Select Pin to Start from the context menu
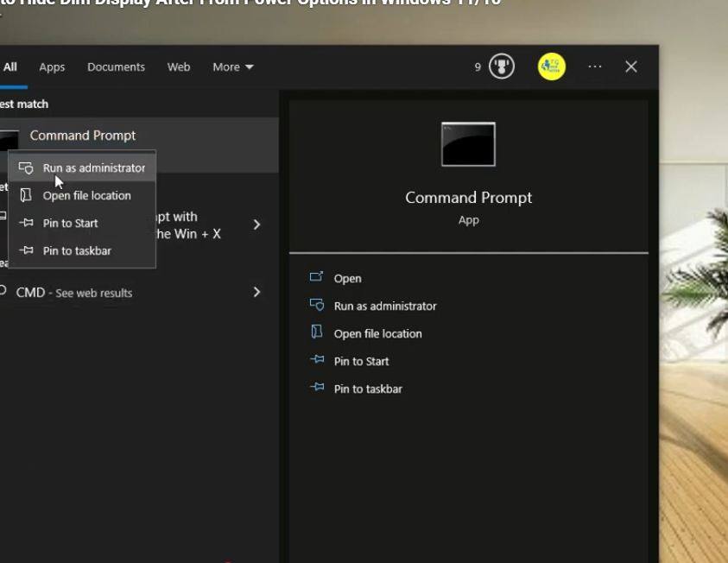Viewport: 728px width, 563px height. 70,223
